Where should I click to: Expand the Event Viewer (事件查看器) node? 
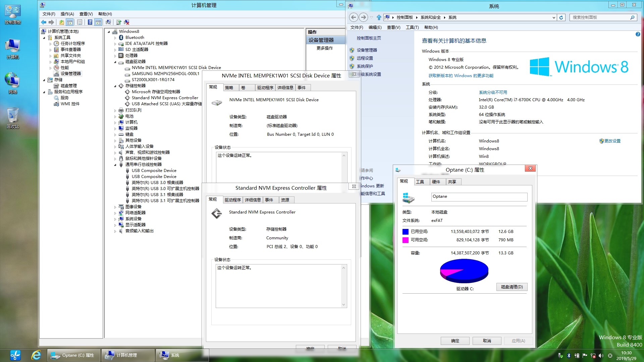[50, 50]
